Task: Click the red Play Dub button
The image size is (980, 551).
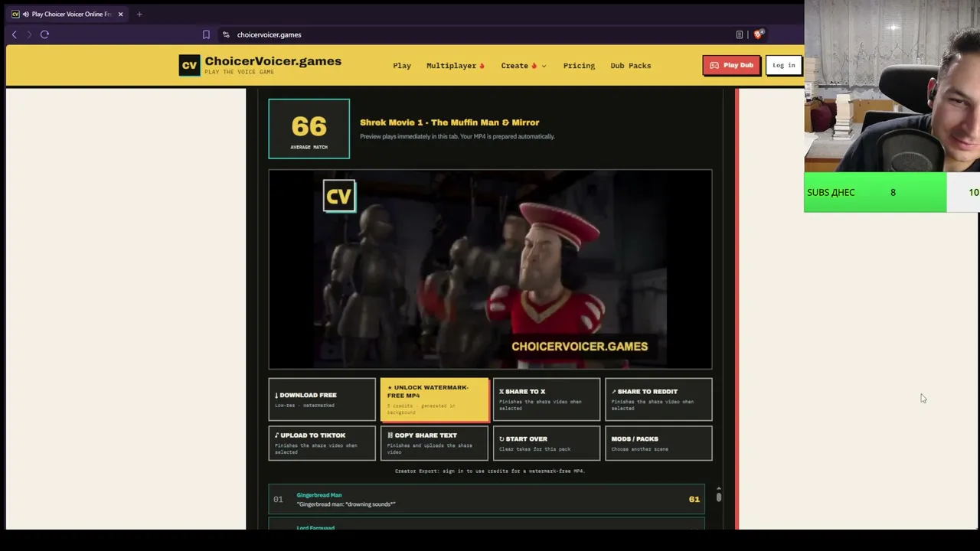Action: (731, 65)
